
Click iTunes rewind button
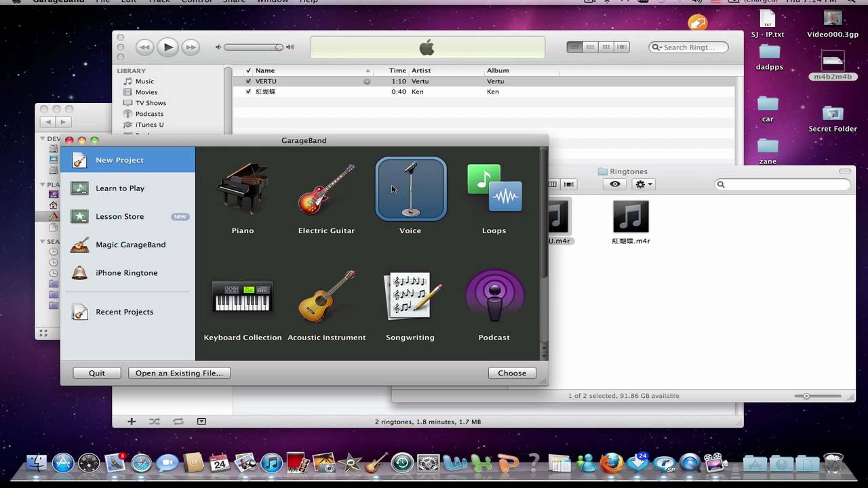point(144,47)
